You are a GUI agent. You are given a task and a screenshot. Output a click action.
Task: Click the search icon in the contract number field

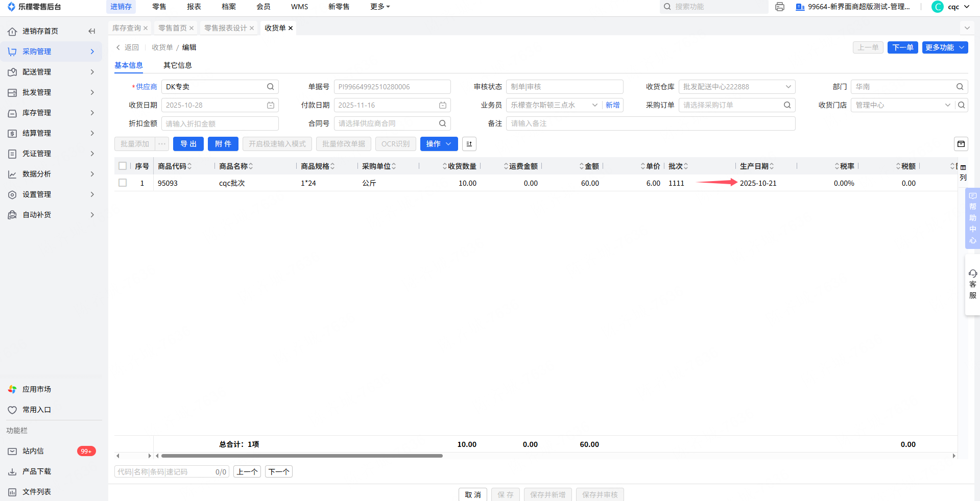click(x=442, y=123)
